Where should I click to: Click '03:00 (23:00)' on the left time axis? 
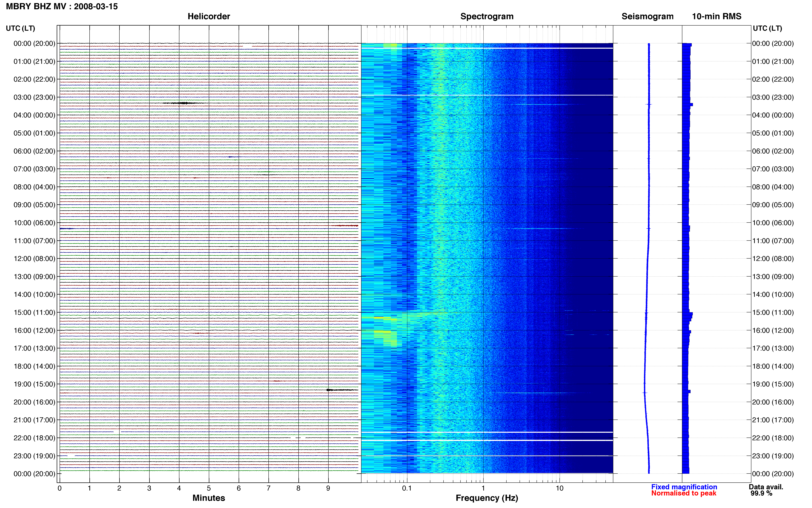tap(34, 97)
